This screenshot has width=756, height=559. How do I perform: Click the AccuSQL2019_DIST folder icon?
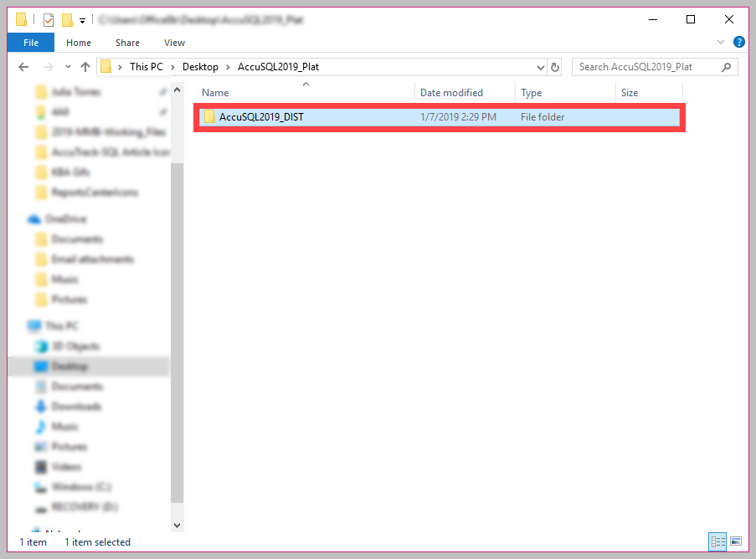tap(210, 116)
